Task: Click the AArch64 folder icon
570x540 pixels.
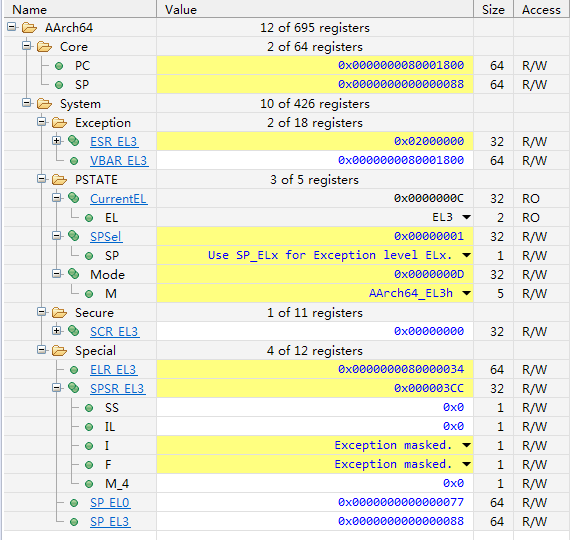Action: tap(29, 28)
